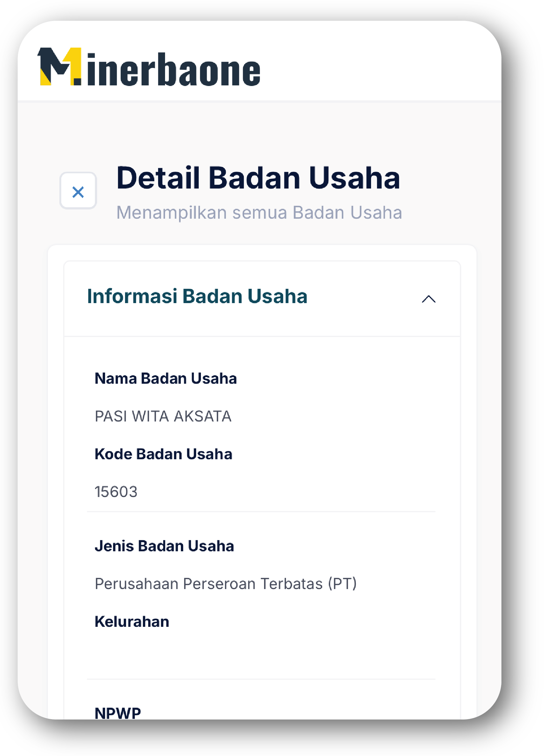Click the yellow-and-navy M logo emblem

point(60,67)
